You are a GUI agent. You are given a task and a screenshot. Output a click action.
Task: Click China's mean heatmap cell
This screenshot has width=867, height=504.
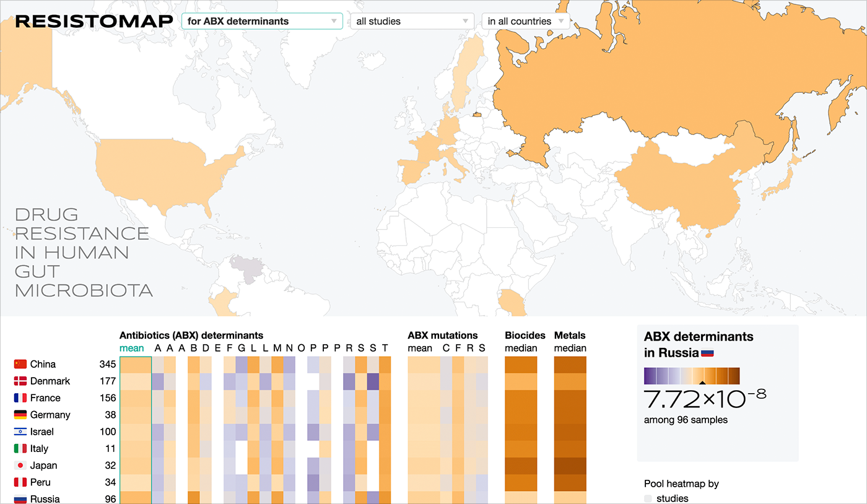(x=136, y=365)
